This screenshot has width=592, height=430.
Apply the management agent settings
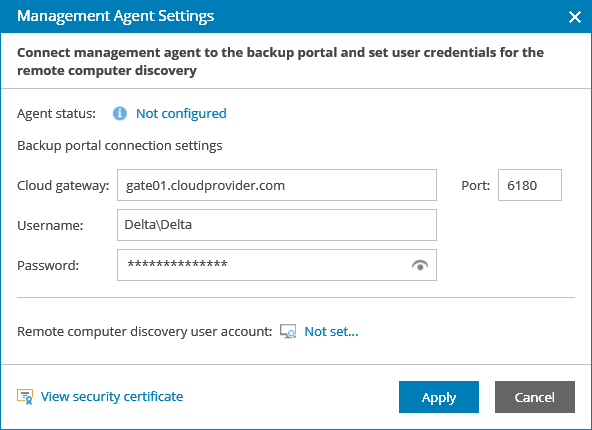click(439, 397)
